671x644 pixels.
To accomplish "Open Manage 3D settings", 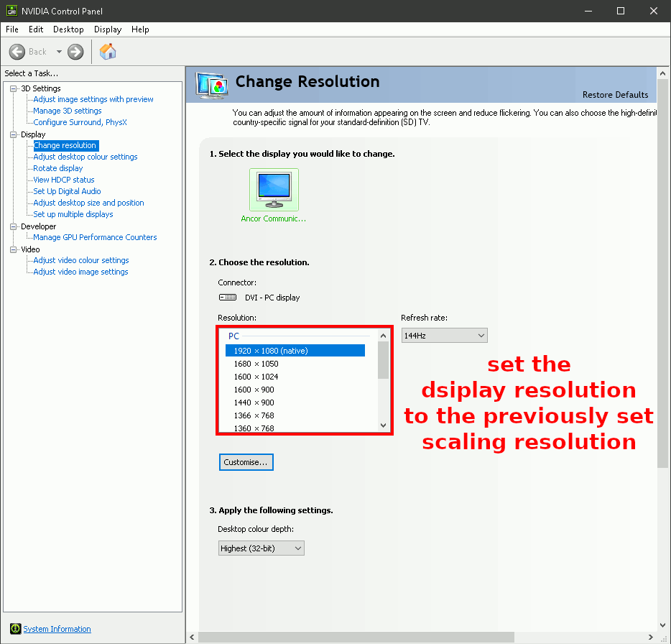I will 68,111.
